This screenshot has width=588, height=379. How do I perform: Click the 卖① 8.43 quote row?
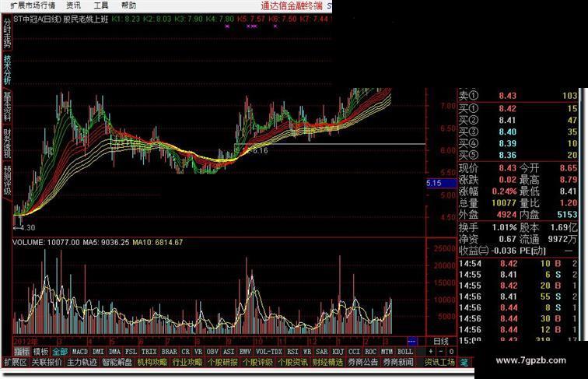[x=518, y=96]
